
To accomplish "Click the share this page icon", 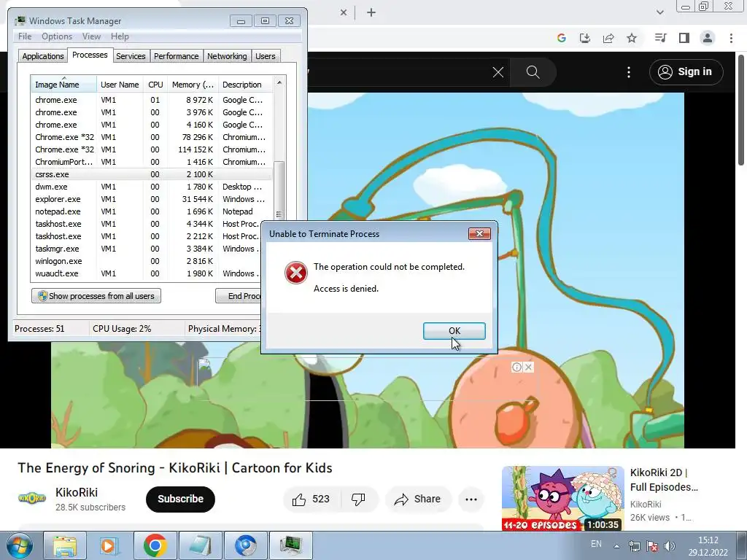I will [x=608, y=38].
